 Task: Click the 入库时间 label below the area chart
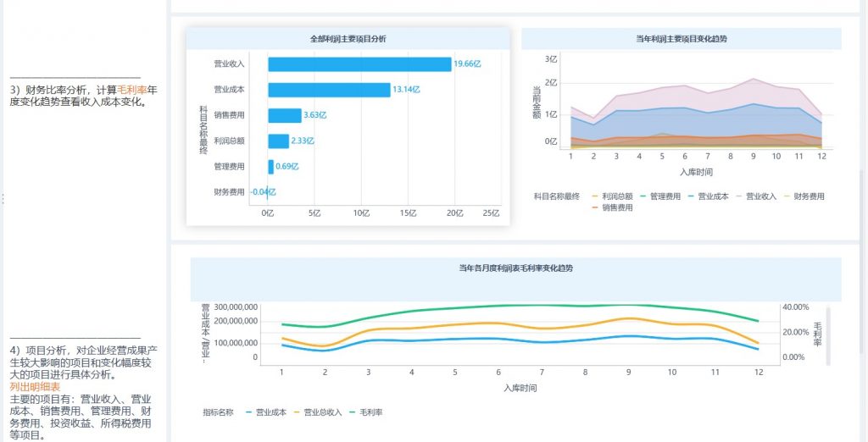tap(697, 173)
